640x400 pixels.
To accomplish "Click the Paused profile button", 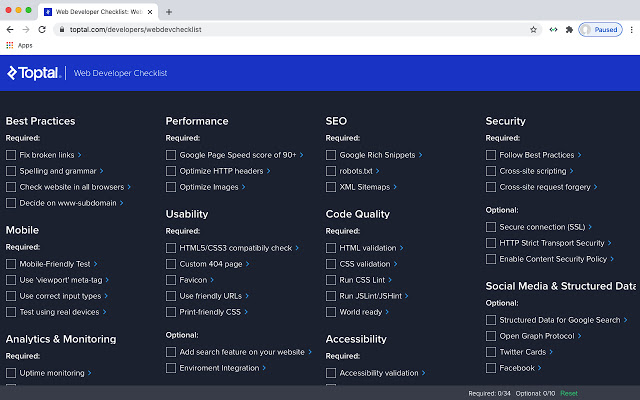I will point(600,29).
